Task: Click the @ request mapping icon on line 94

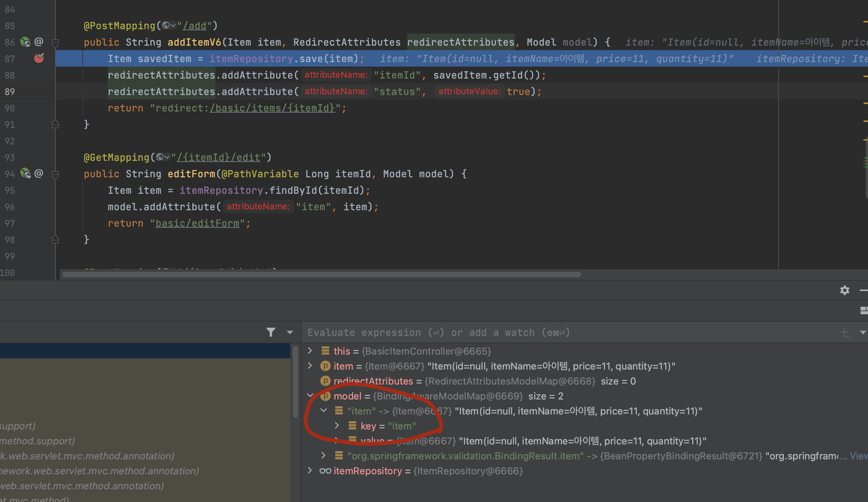Action: [39, 173]
